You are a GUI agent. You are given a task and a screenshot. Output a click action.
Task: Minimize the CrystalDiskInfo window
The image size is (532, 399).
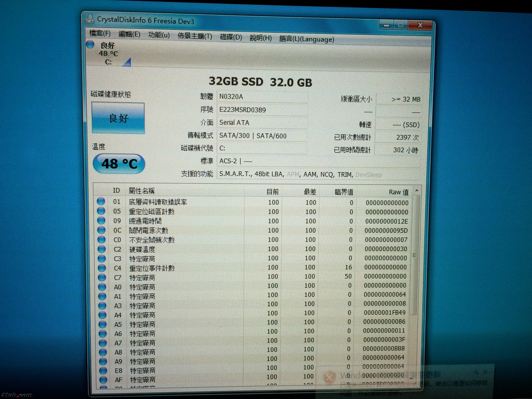coord(386,25)
